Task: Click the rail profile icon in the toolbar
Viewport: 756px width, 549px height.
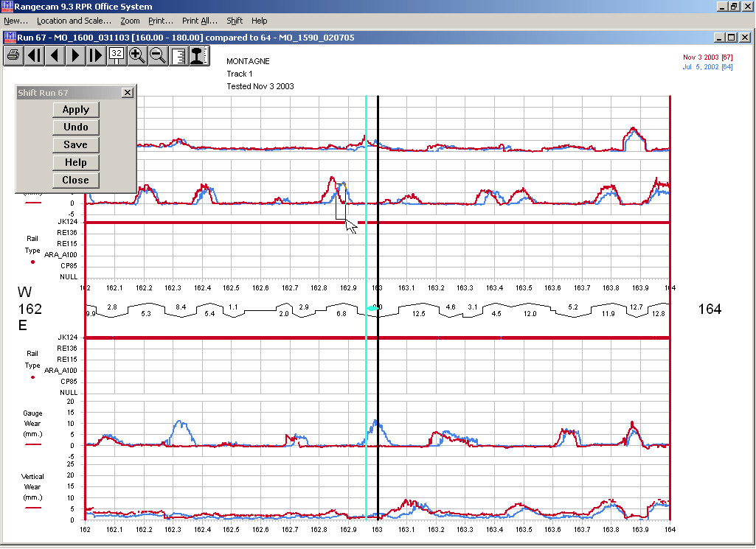Action: [x=198, y=55]
